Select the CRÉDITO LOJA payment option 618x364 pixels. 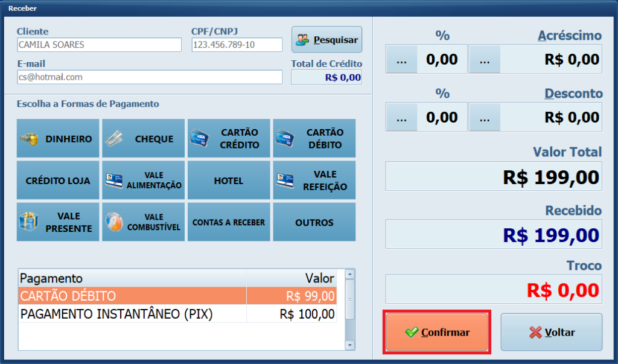(x=58, y=180)
